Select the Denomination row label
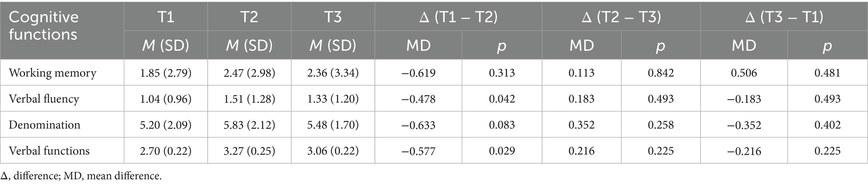 (x=44, y=125)
